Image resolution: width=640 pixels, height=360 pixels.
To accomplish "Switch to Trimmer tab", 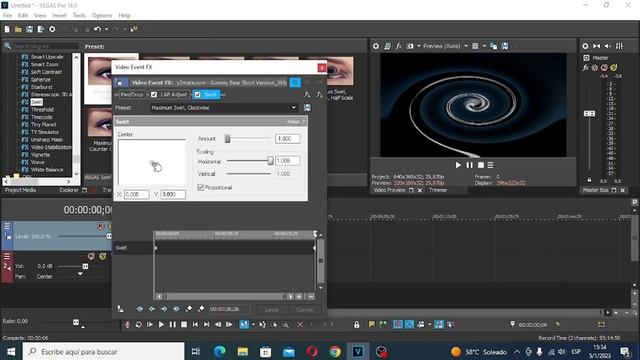I will point(438,190).
